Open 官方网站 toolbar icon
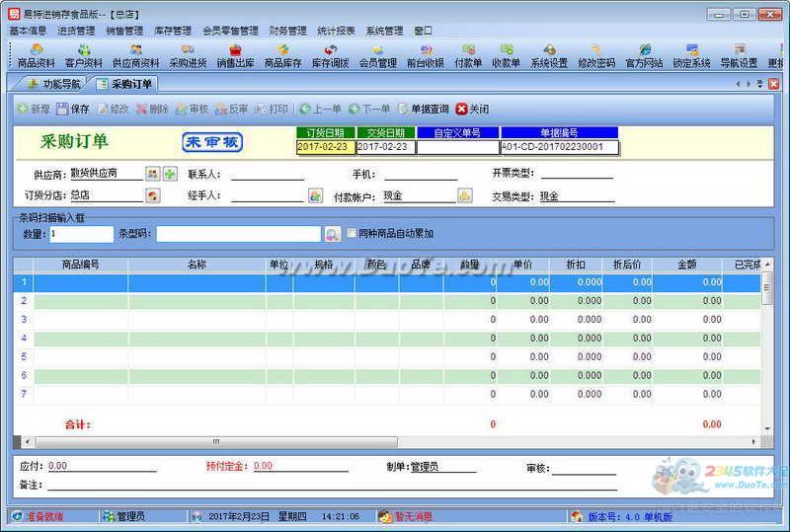This screenshot has width=790, height=532. click(x=644, y=56)
